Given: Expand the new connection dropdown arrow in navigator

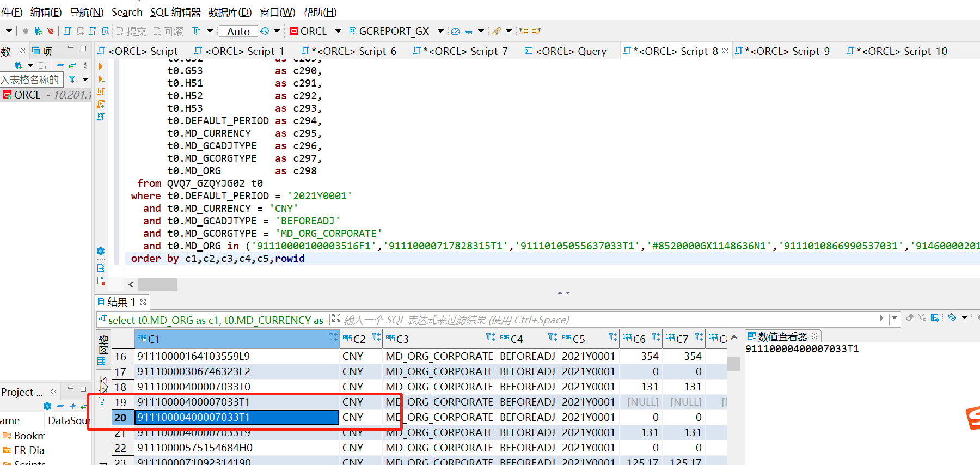Looking at the screenshot, I should (30, 65).
